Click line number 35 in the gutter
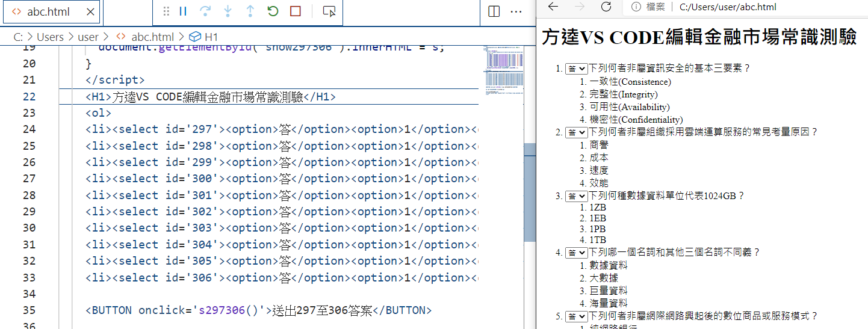This screenshot has height=329, width=868. [29, 310]
